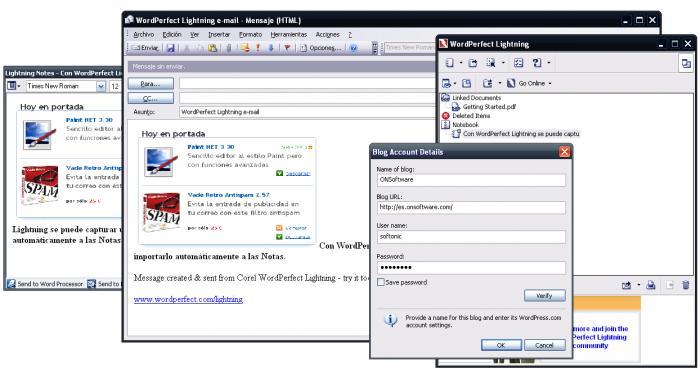Click the Password field
Viewport: 700px width, 370px height.
point(471,268)
